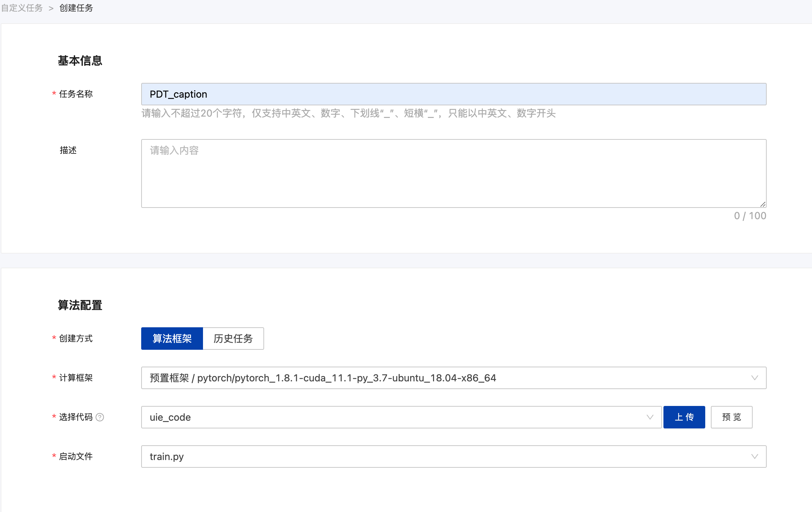The width and height of the screenshot is (812, 512).
Task: Click the resize handle of the 描述 textarea
Action: (763, 204)
